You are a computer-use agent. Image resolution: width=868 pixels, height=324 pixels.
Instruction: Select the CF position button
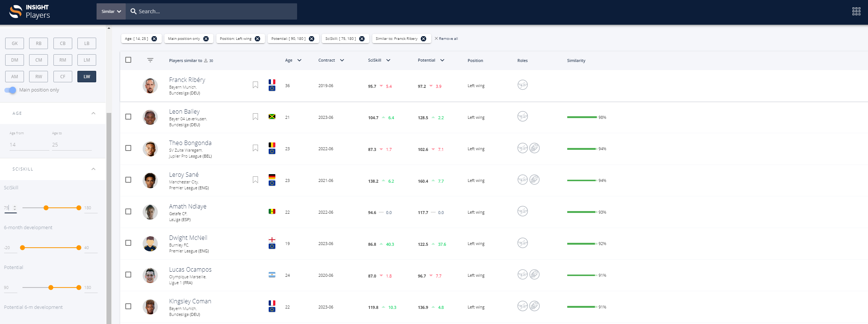click(63, 76)
